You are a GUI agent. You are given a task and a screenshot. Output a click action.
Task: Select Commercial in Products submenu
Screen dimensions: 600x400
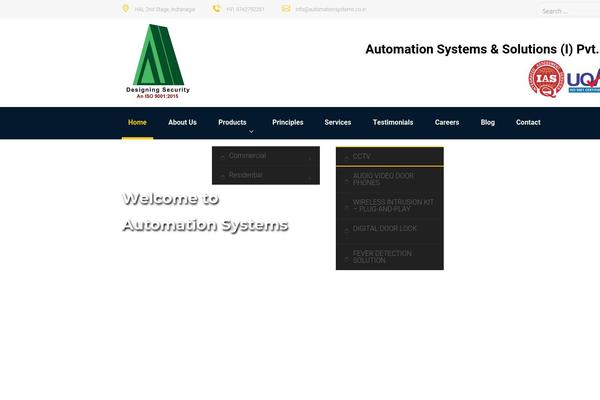point(266,156)
